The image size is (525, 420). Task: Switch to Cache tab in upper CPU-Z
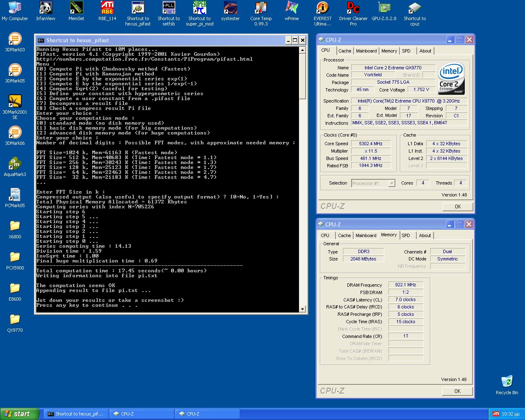[x=345, y=51]
